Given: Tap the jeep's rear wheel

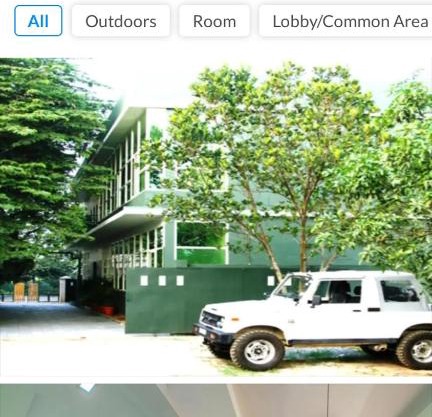Looking at the screenshot, I should 416,350.
